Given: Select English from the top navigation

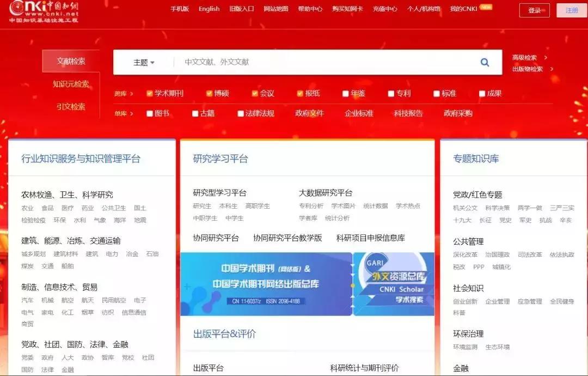Looking at the screenshot, I should 209,9.
